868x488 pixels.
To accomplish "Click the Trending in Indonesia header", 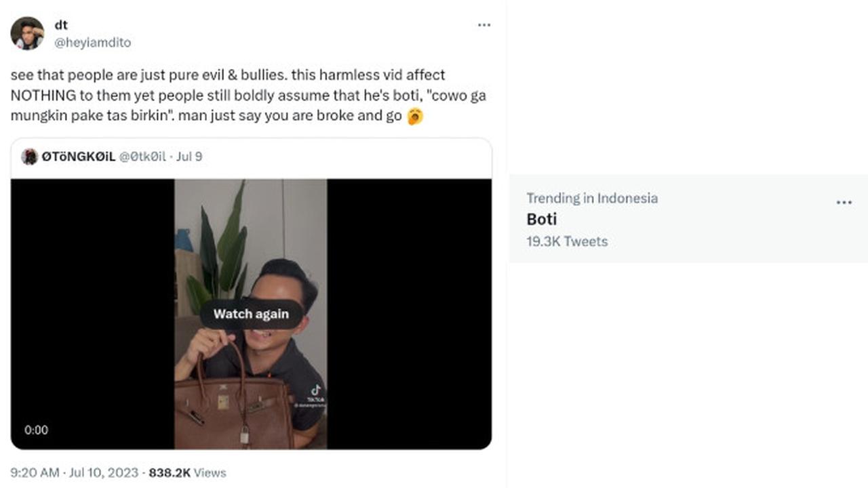I will [592, 198].
